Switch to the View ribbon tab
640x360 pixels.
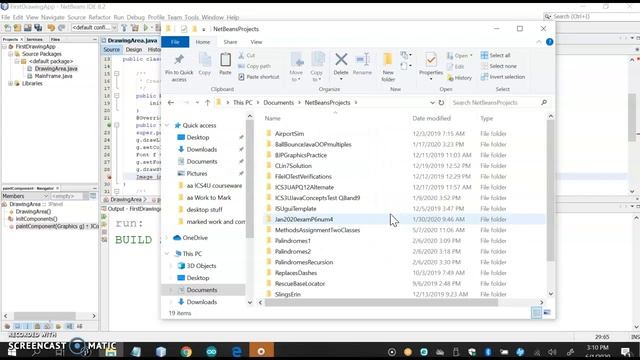pos(256,42)
